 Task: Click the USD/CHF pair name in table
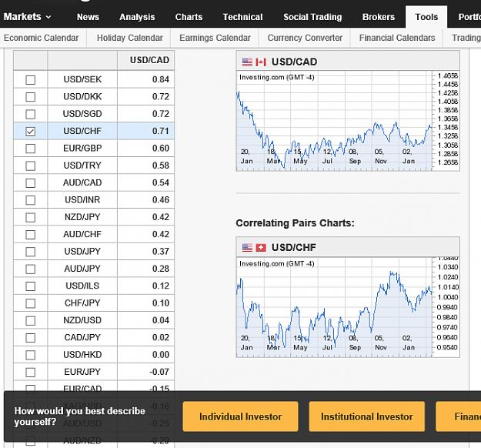tap(82, 131)
